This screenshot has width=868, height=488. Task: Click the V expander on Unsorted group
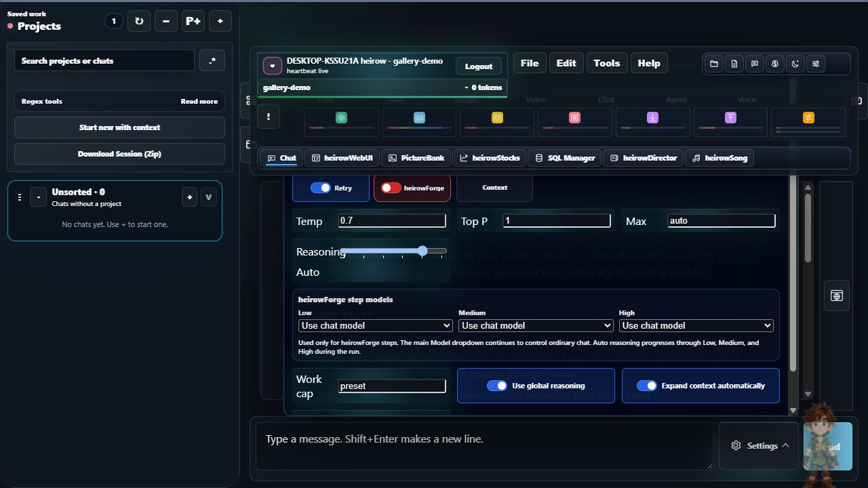pos(208,197)
